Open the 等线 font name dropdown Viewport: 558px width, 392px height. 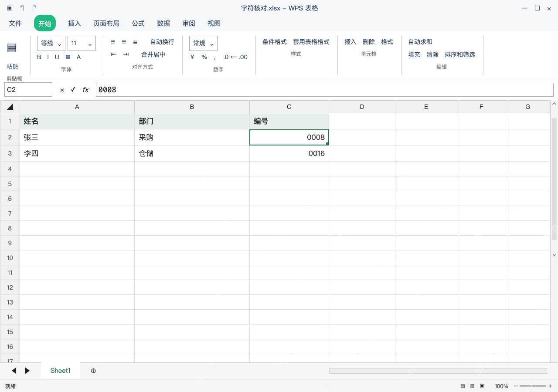pyautogui.click(x=51, y=43)
